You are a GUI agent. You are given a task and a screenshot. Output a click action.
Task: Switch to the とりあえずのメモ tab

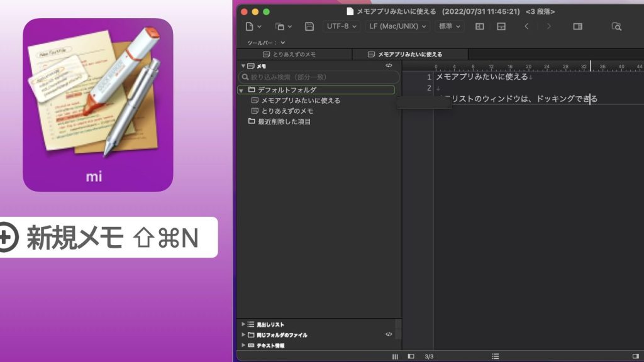[x=294, y=54]
